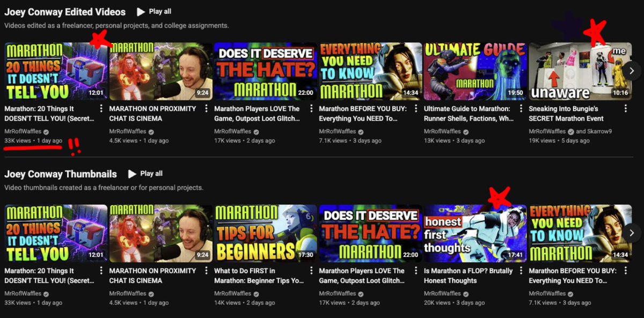Open options menu for 'PROXIMITY CHAT' in Thumbnails shelf

(206, 271)
